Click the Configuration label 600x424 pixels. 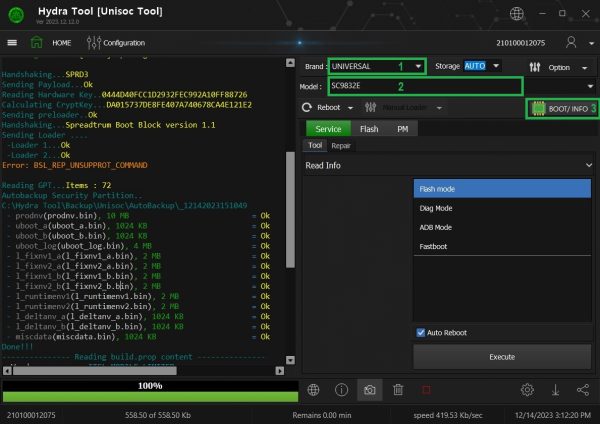point(124,43)
